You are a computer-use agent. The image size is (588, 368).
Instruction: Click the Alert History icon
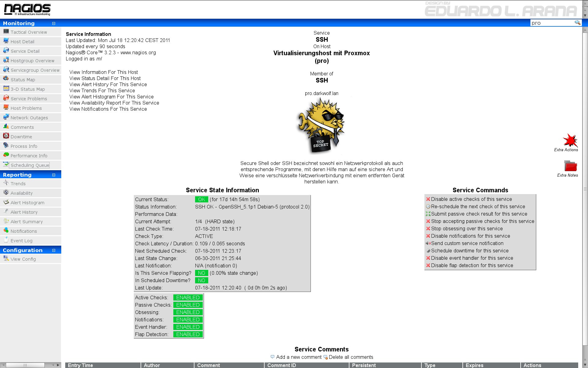tap(6, 211)
